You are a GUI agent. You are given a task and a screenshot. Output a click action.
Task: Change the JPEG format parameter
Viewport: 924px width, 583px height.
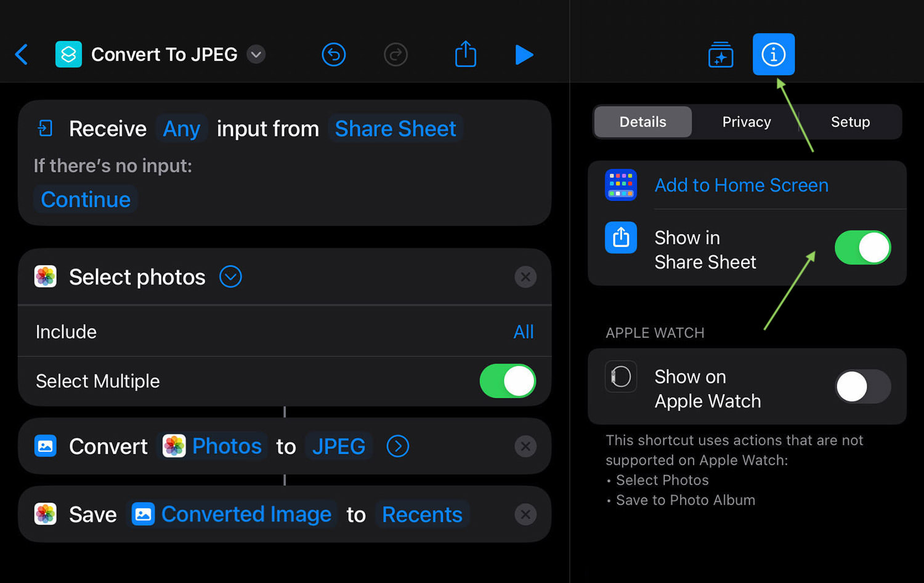[x=339, y=446]
